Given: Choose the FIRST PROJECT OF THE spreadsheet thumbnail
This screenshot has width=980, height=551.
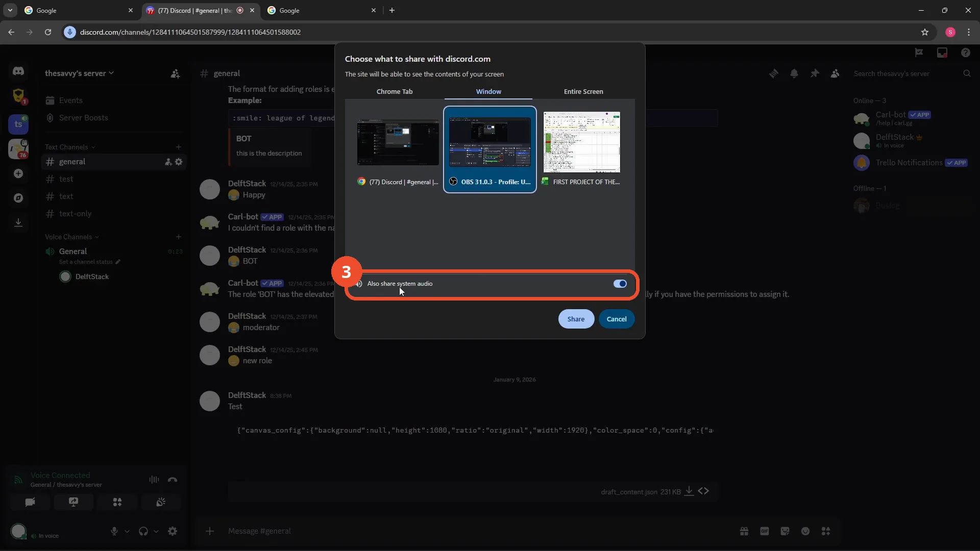Looking at the screenshot, I should coord(581,149).
